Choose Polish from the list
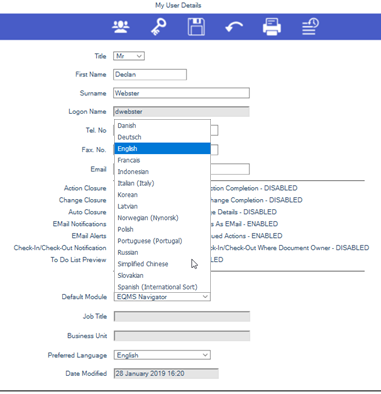The height and width of the screenshot is (394, 381). coord(162,229)
